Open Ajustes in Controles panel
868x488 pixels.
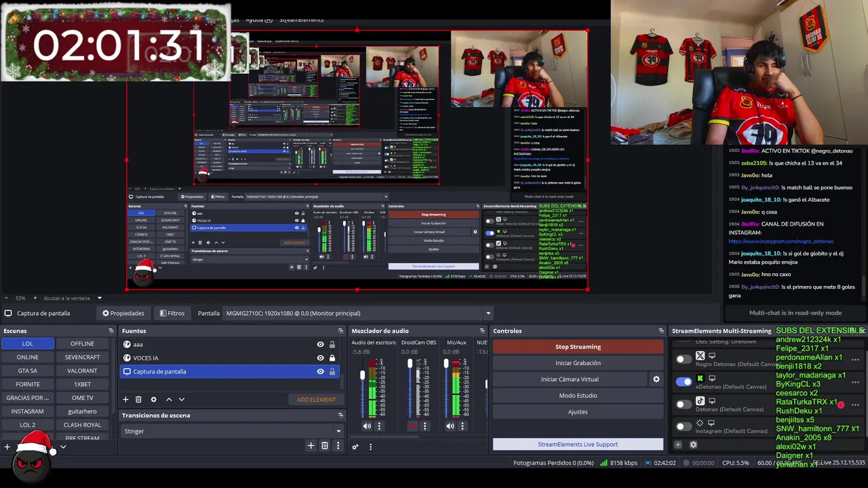[578, 411]
